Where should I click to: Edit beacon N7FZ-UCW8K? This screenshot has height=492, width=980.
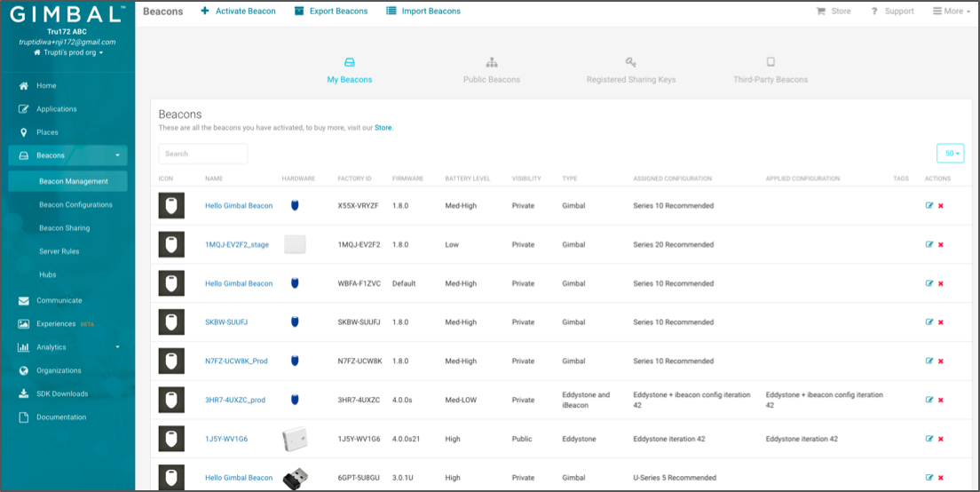point(929,361)
